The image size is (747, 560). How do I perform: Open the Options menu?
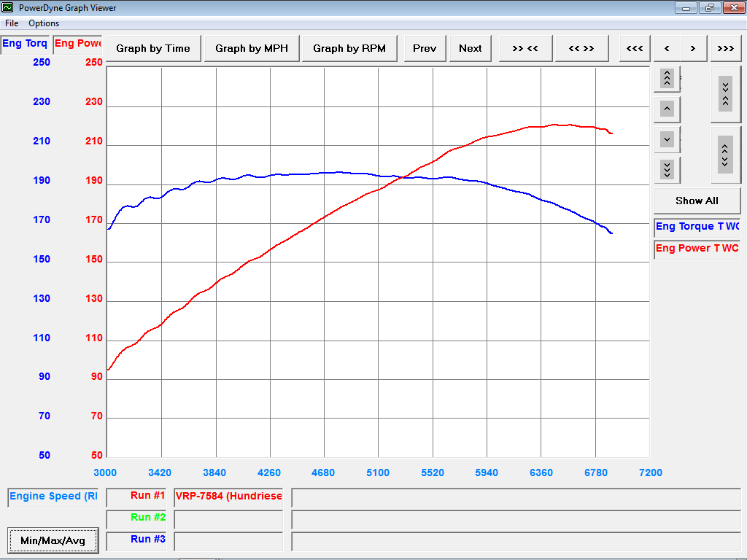pos(44,23)
